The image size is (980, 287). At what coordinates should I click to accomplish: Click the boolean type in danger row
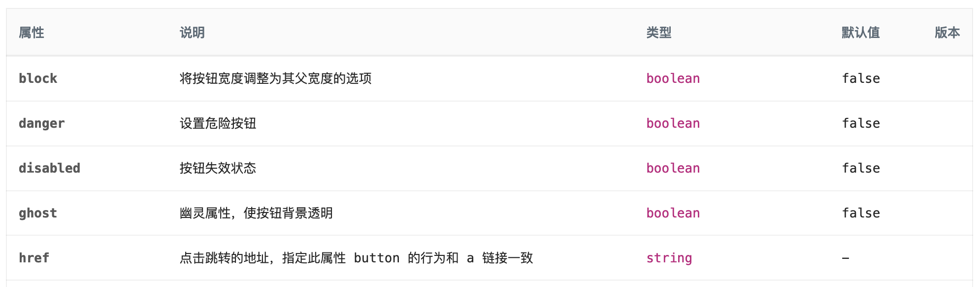tap(673, 123)
